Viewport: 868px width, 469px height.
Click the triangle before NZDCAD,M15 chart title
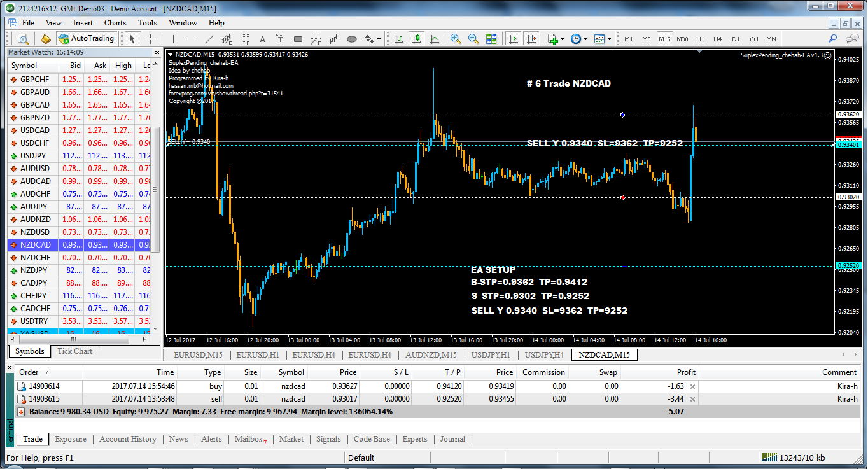pyautogui.click(x=170, y=55)
